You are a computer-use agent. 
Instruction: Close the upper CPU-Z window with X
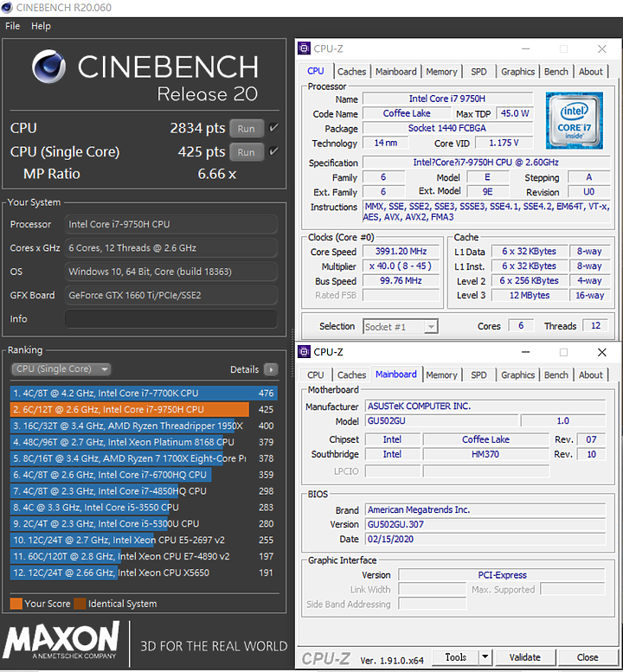point(601,48)
